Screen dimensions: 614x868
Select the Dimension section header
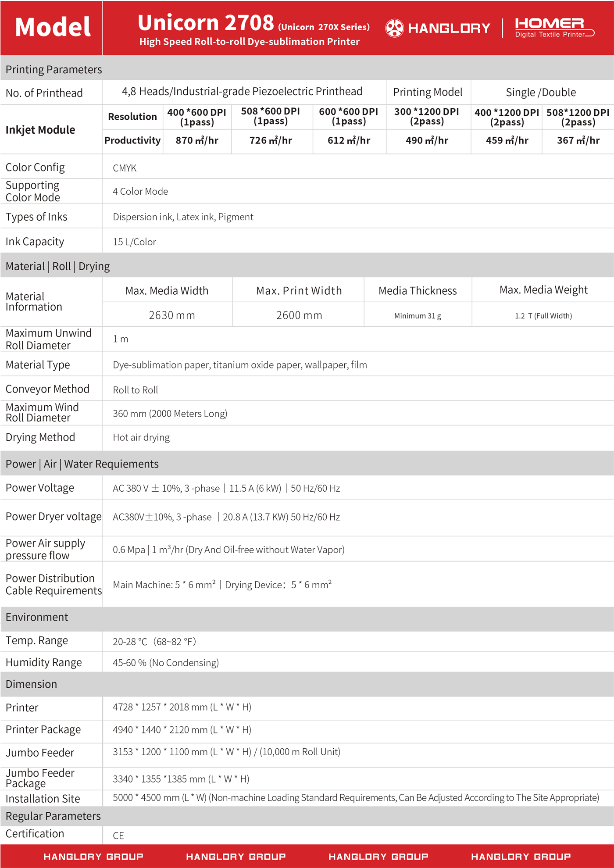tap(31, 684)
